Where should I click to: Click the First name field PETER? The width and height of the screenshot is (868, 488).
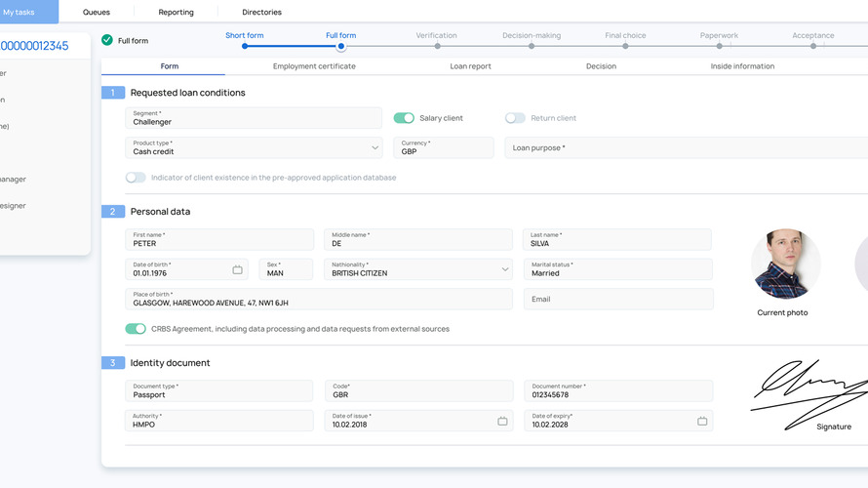tap(219, 239)
